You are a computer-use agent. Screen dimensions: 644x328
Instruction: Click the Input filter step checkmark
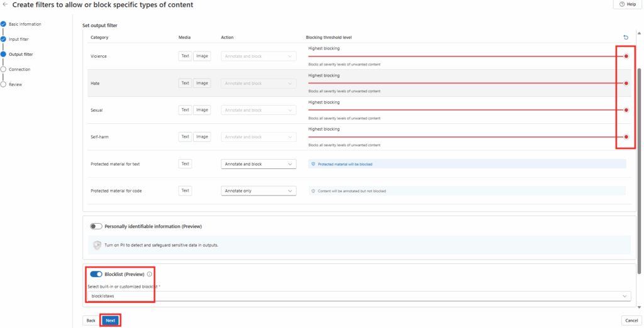tap(3, 39)
